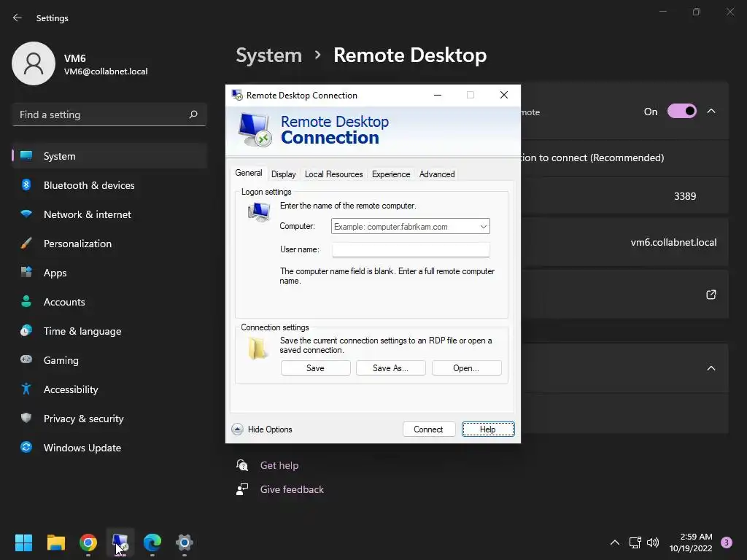Click System in the breadcrumb
747x560 pixels.
(268, 55)
